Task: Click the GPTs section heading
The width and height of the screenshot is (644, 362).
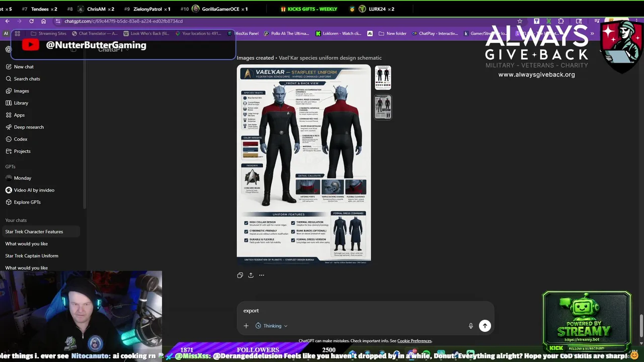Action: (x=10, y=166)
